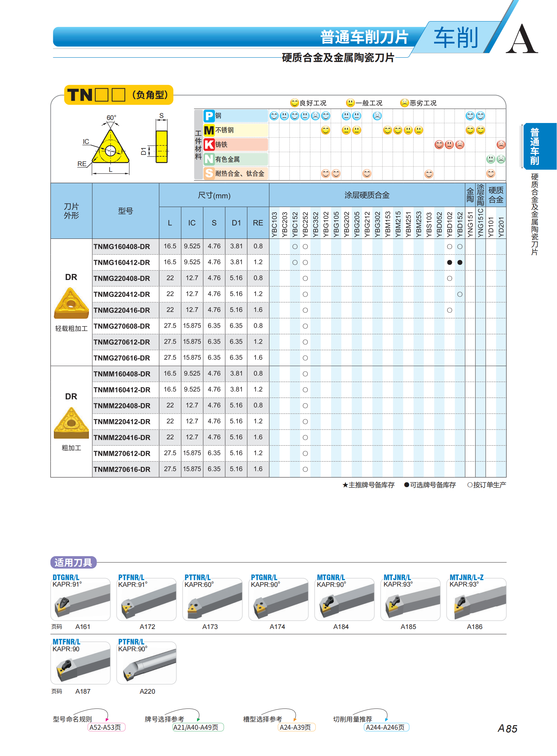The height and width of the screenshot is (756, 557).
Task: Click the orange S heat-resistant alloy icon
Action: click(x=209, y=174)
